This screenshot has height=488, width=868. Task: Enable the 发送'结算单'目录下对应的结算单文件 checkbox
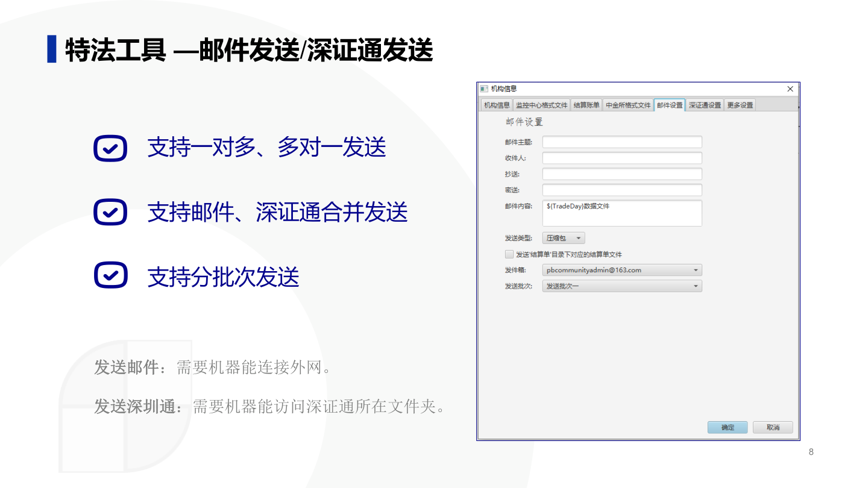tap(509, 254)
